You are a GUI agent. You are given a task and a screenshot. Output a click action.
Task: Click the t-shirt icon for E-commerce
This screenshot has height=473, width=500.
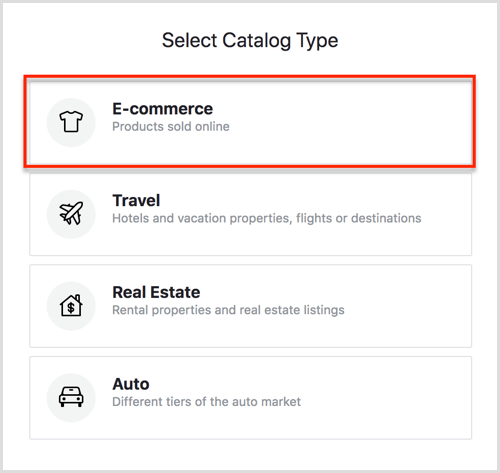[71, 122]
